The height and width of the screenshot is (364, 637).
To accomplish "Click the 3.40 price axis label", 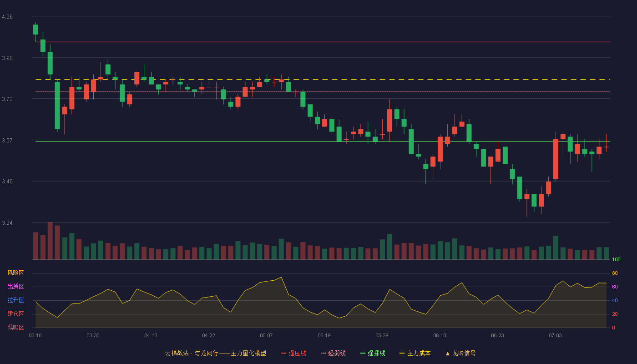I will [7, 182].
